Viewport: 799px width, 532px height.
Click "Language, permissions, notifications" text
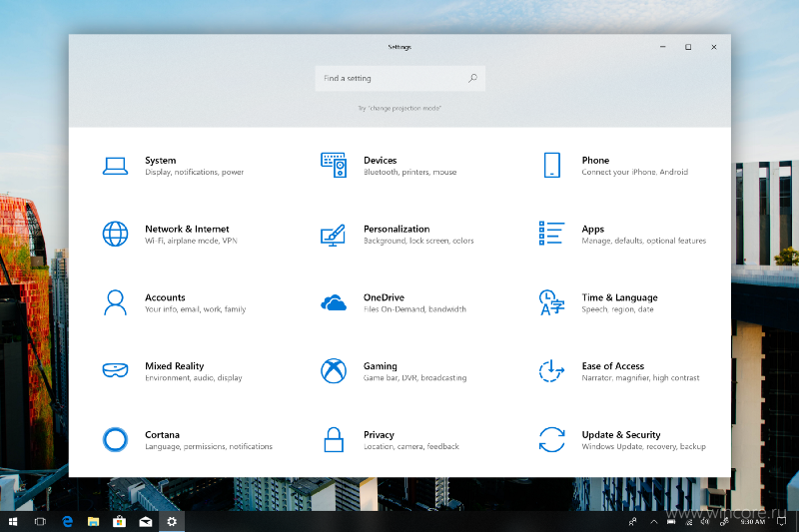tap(209, 446)
